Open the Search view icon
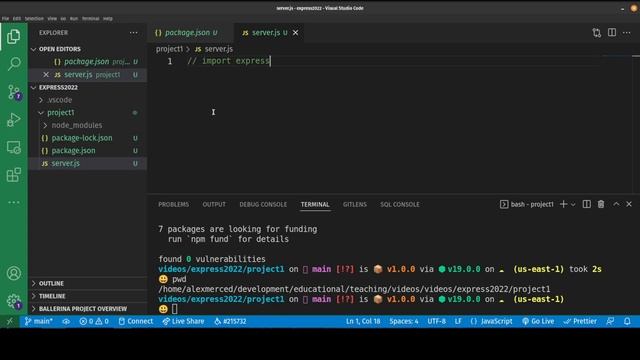 click(13, 64)
